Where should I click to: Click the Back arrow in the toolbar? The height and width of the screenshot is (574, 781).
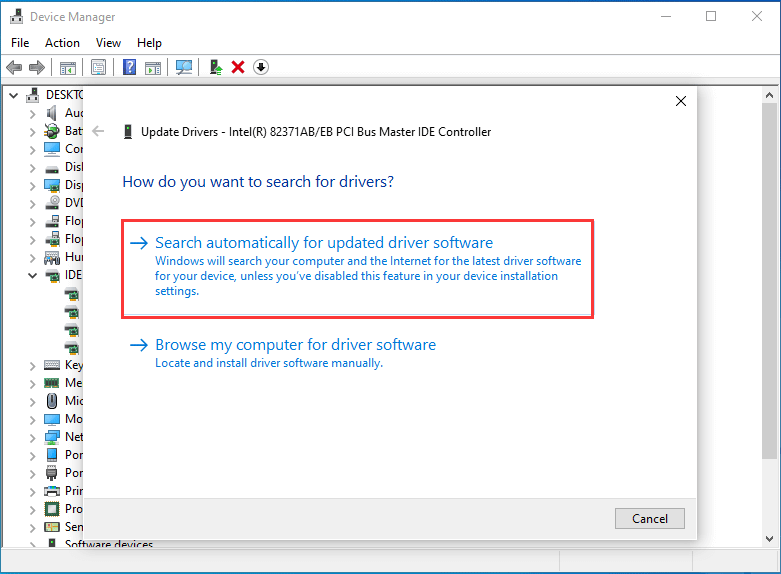pyautogui.click(x=14, y=67)
